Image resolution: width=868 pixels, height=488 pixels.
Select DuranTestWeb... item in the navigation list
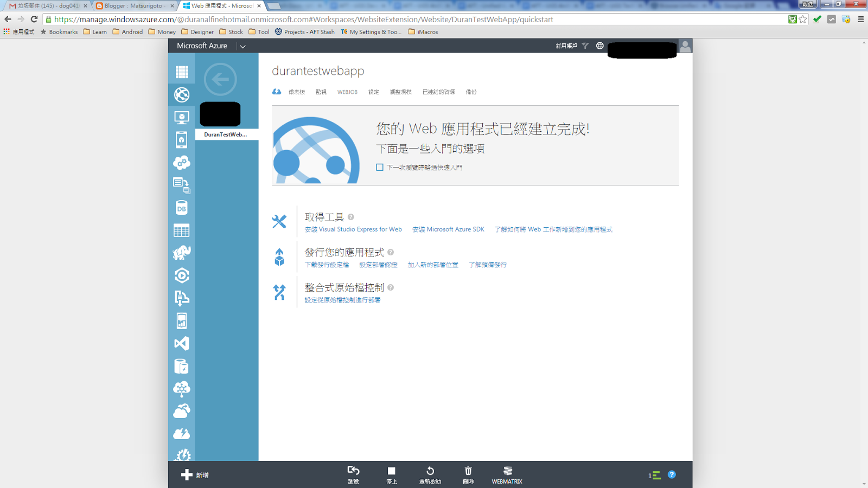[x=227, y=134]
